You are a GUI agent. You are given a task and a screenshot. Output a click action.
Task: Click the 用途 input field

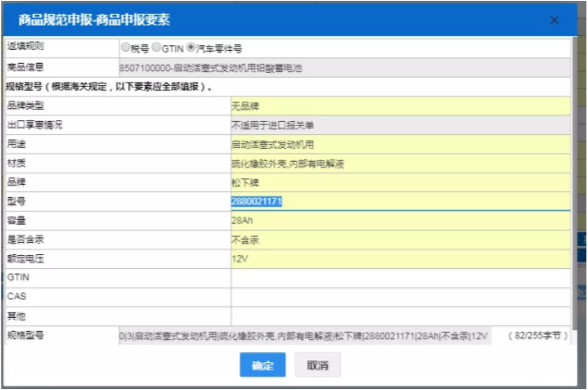(399, 144)
